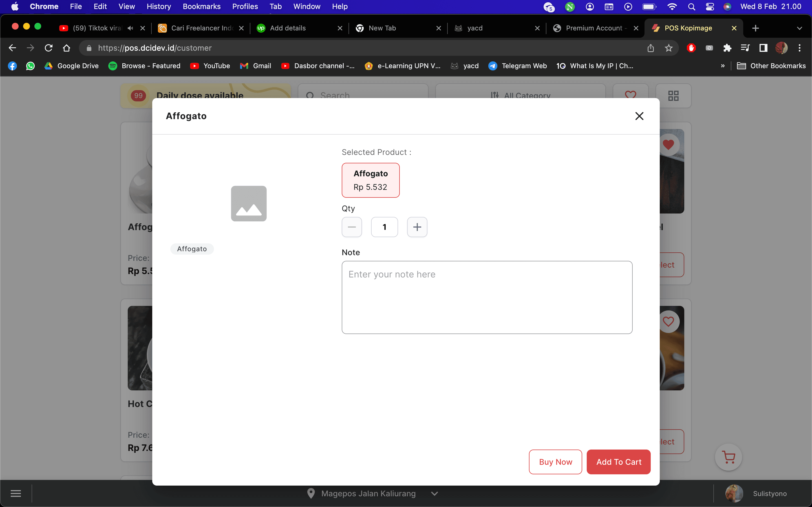
Task: Toggle favorite heart on second-row product card
Action: [x=668, y=322]
